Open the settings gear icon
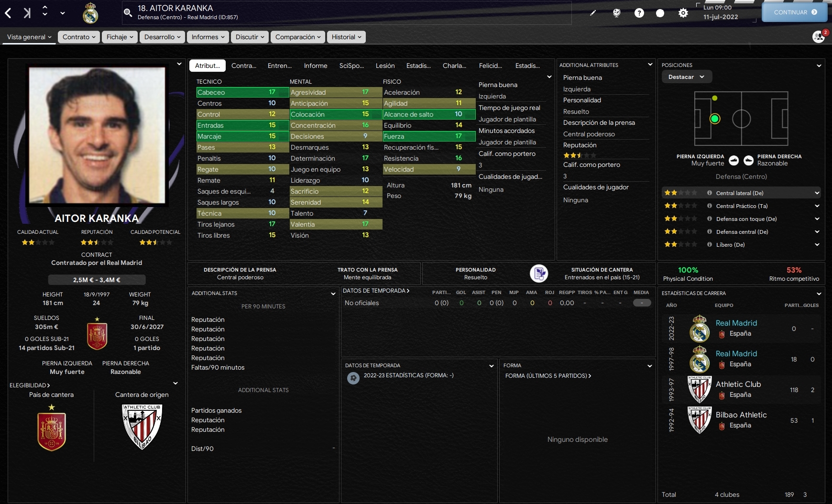 pos(683,13)
